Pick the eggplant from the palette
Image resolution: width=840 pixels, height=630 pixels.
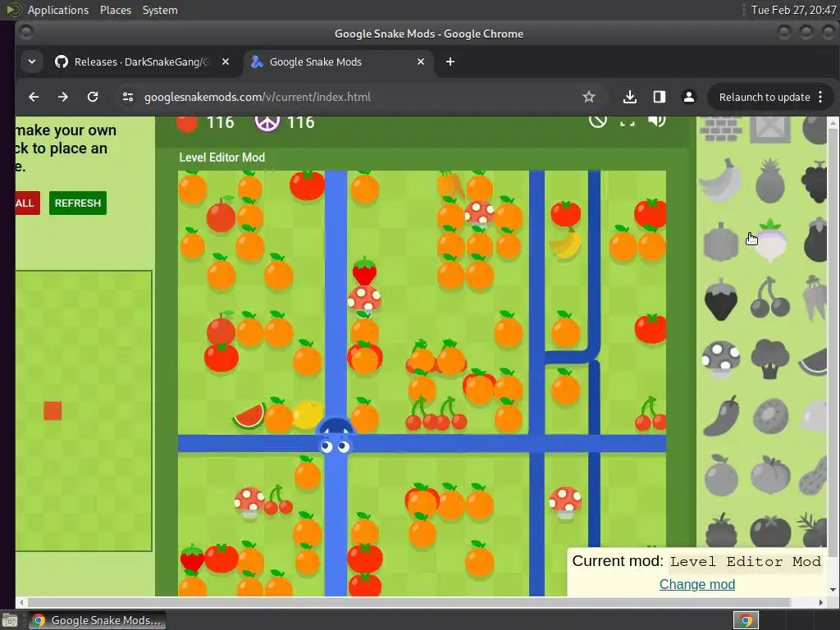816,240
